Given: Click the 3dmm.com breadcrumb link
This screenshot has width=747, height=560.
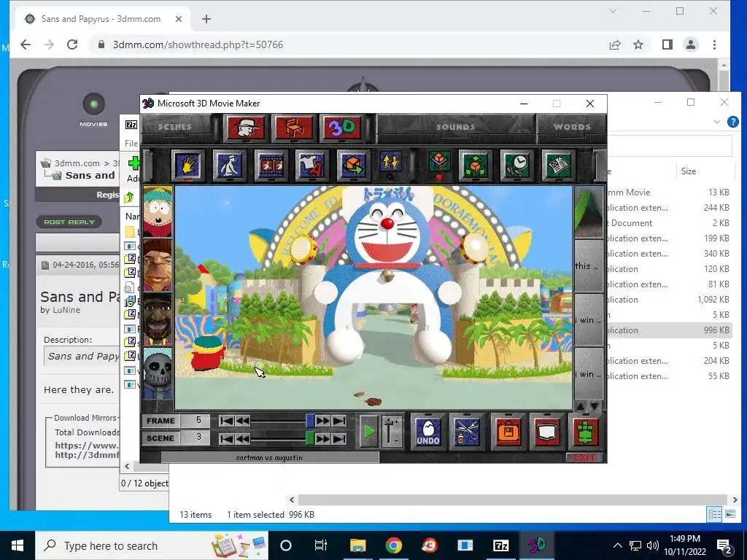Looking at the screenshot, I should click(77, 163).
